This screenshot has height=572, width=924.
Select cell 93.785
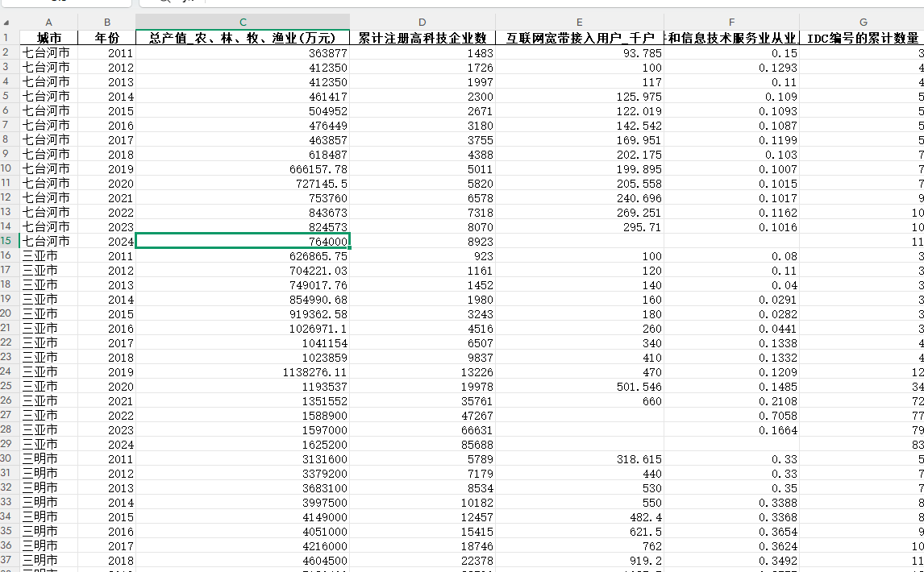579,53
